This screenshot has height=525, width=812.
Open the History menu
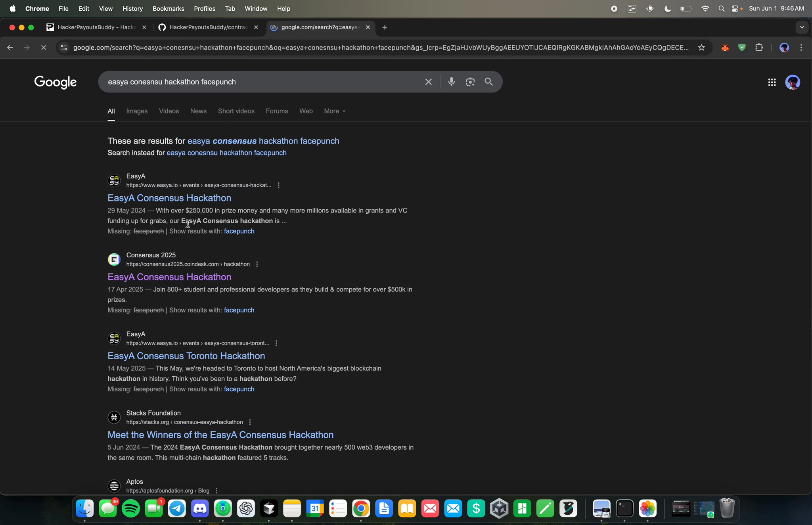click(132, 9)
